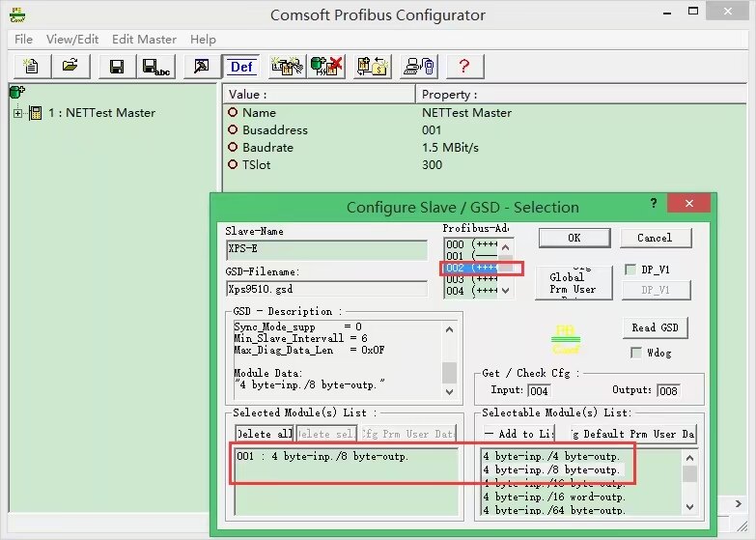This screenshot has width=756, height=540.
Task: Click the down arrow of the Profibus address list
Action: 505,291
